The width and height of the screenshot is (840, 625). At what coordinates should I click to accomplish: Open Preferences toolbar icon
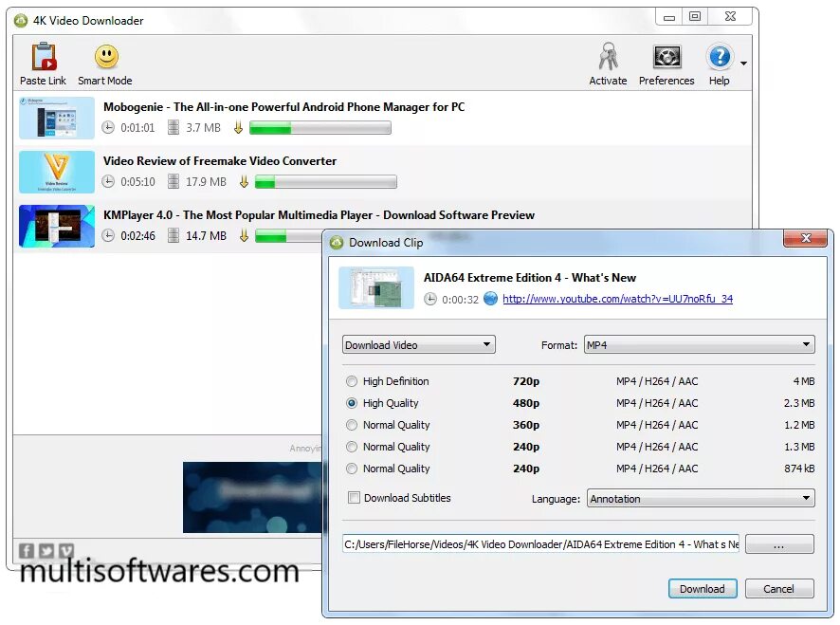(667, 57)
